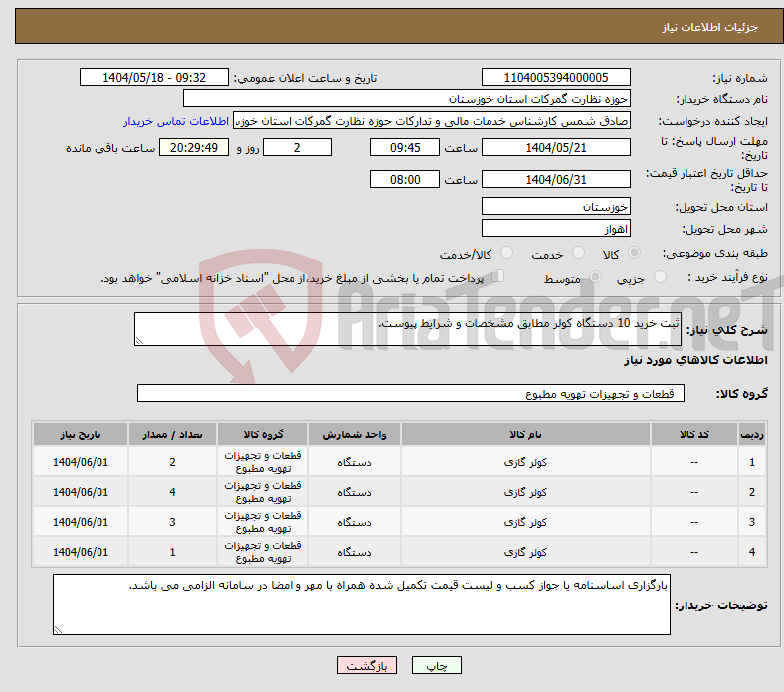Click date 1404/06/01 in row 1
The height and width of the screenshot is (692, 784).
[x=81, y=462]
